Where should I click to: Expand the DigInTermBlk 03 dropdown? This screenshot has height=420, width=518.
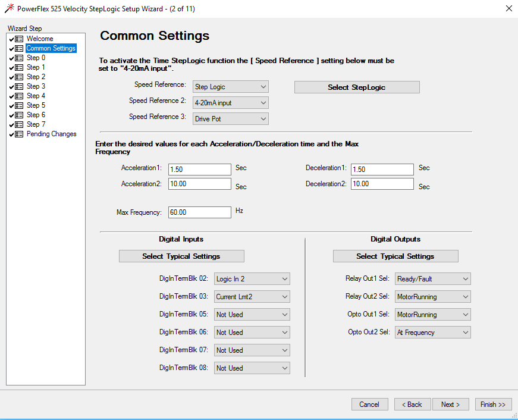coord(252,297)
